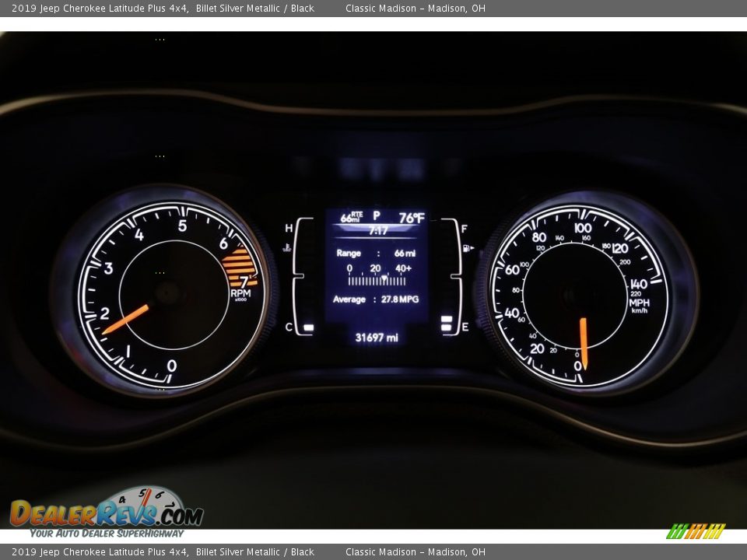
Task: Click the orange speedometer needle
Action: (x=583, y=342)
